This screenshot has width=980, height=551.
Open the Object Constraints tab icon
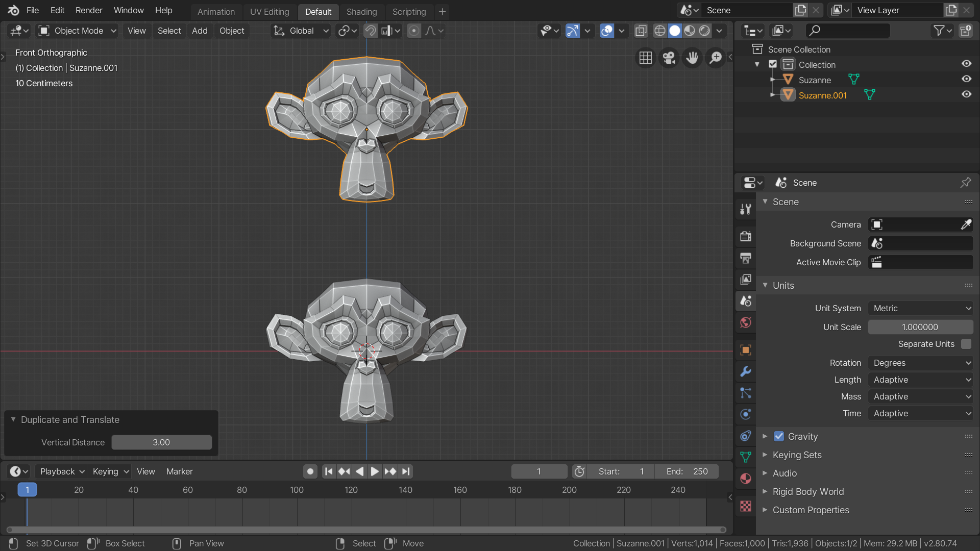pos(746,436)
